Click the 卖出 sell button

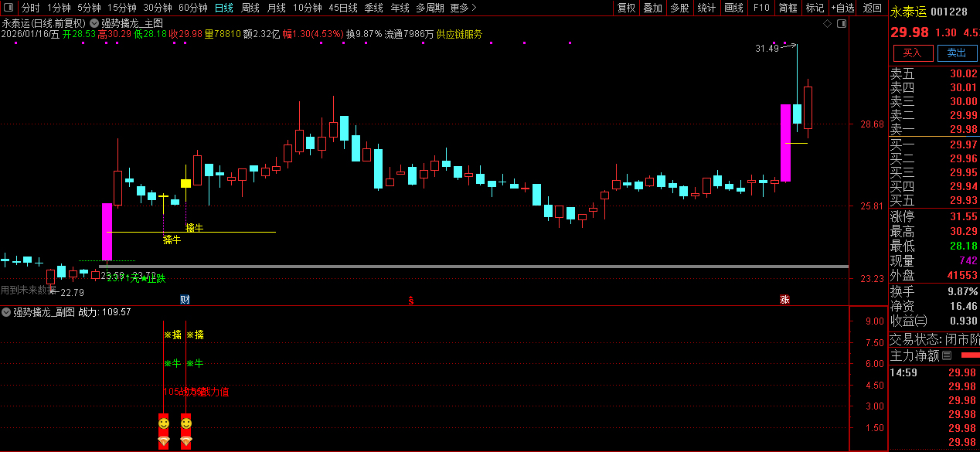956,53
